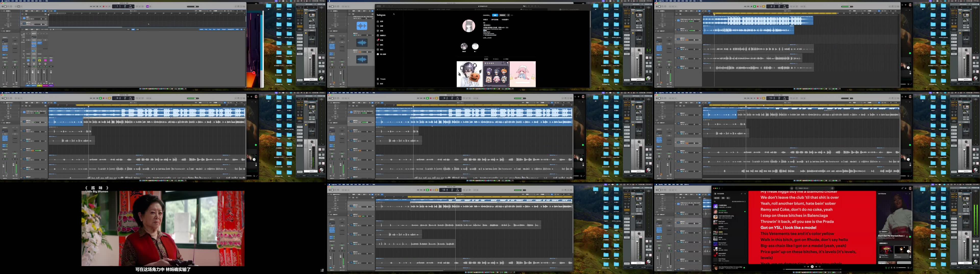Viewport: 980px width, 274px height.
Task: Go to previous track in Spotify
Action: [x=808, y=267]
